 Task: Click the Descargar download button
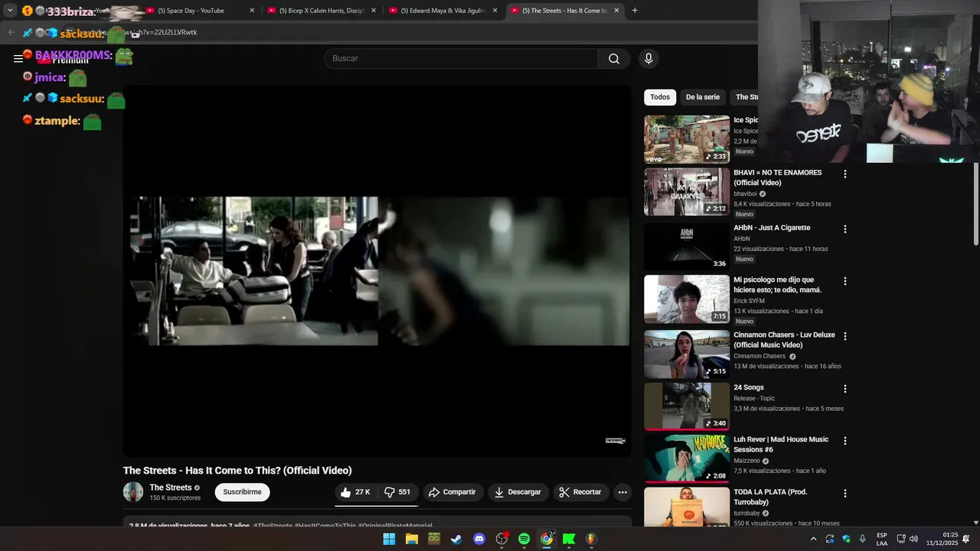518,492
